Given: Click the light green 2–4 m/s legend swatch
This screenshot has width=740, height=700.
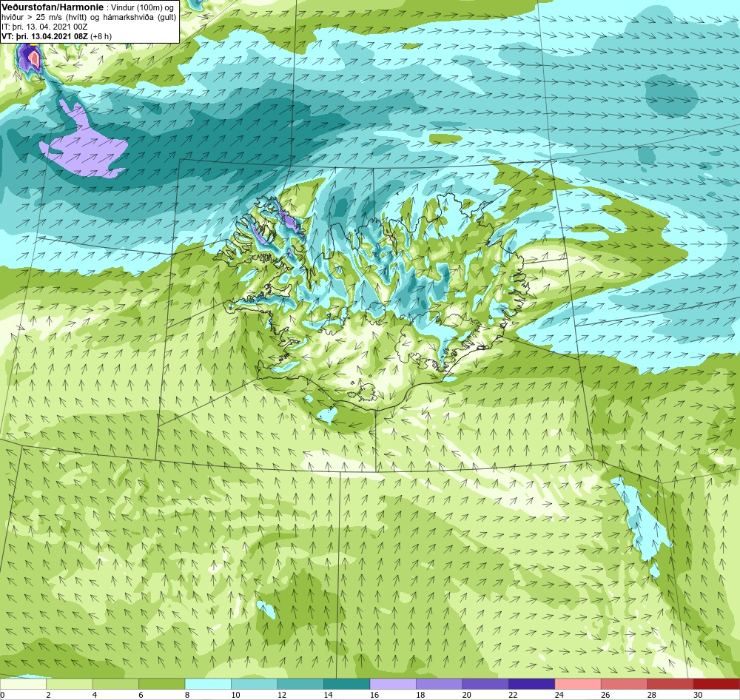Looking at the screenshot, I should pyautogui.click(x=70, y=684).
